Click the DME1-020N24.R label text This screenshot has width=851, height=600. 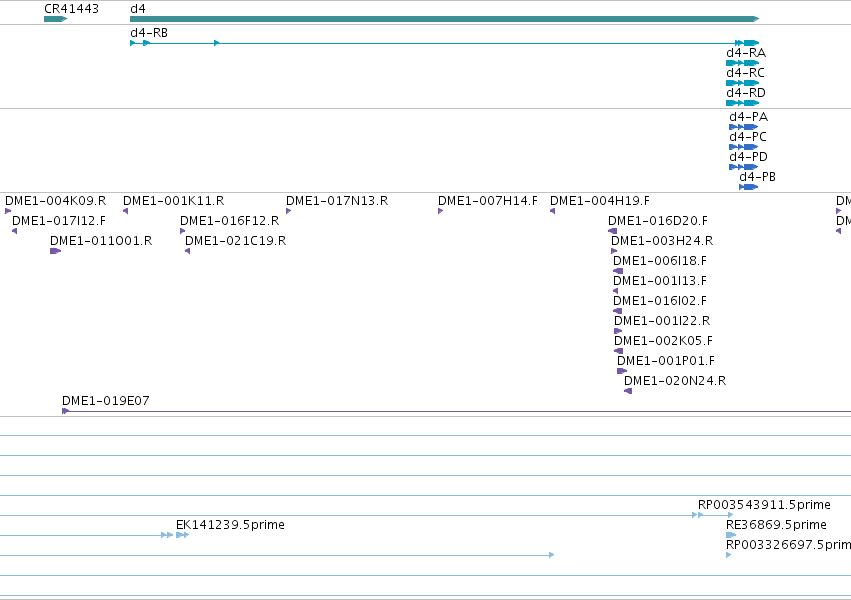pos(675,381)
